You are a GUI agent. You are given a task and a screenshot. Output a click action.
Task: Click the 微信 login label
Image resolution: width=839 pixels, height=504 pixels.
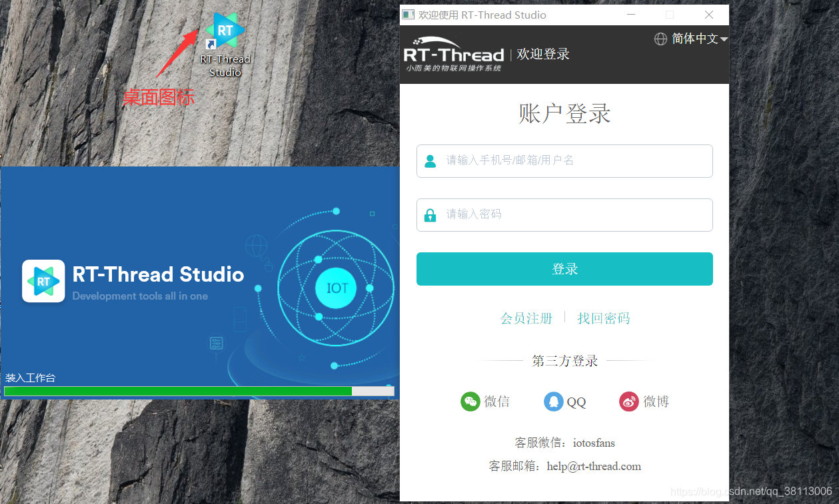(x=497, y=401)
